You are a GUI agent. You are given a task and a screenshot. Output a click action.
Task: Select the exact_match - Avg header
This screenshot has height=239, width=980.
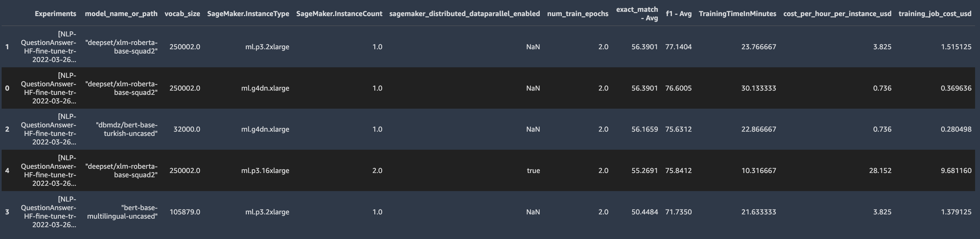coord(637,13)
